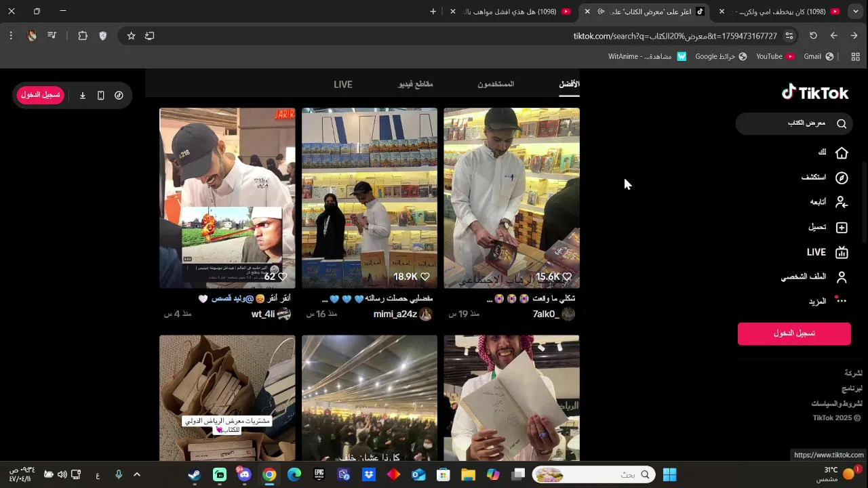Image resolution: width=868 pixels, height=488 pixels.
Task: Open Steam from the taskbar
Action: click(195, 474)
